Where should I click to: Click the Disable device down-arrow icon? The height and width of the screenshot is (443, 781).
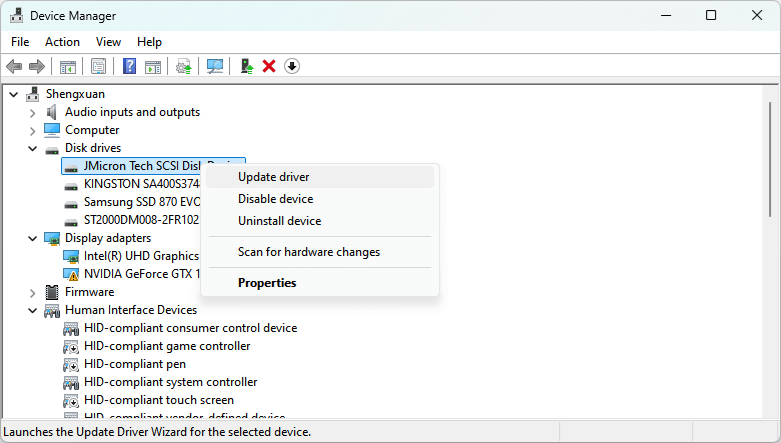[292, 66]
